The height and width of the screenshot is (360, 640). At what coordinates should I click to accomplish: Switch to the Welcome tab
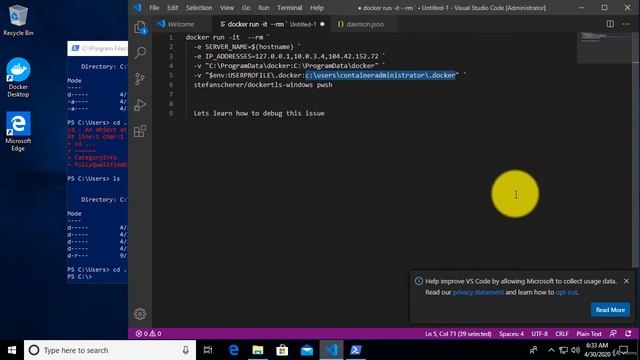[181, 24]
